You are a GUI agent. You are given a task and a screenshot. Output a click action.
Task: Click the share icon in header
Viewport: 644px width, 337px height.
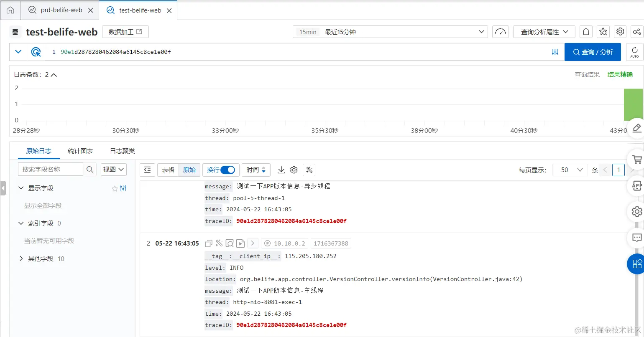coord(636,32)
